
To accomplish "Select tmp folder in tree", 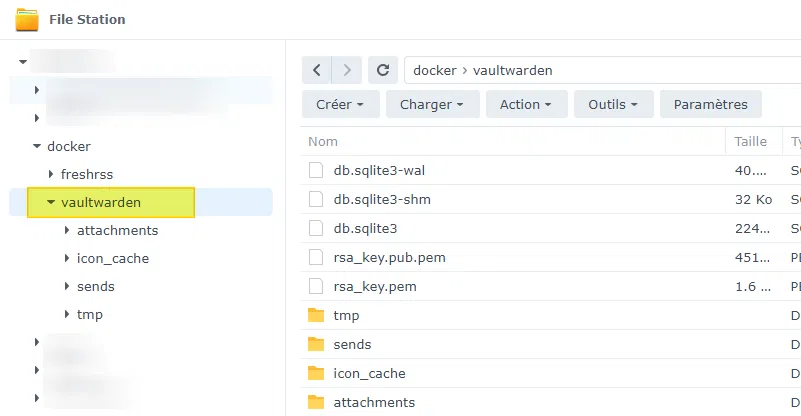I will 90,314.
